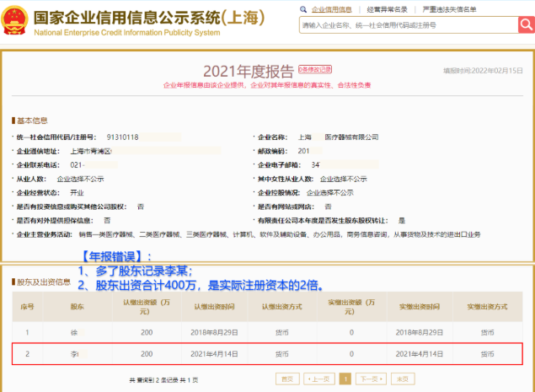The height and width of the screenshot is (392, 535).
Task: Select the 企业信用信息 search tab
Action: pyautogui.click(x=332, y=9)
